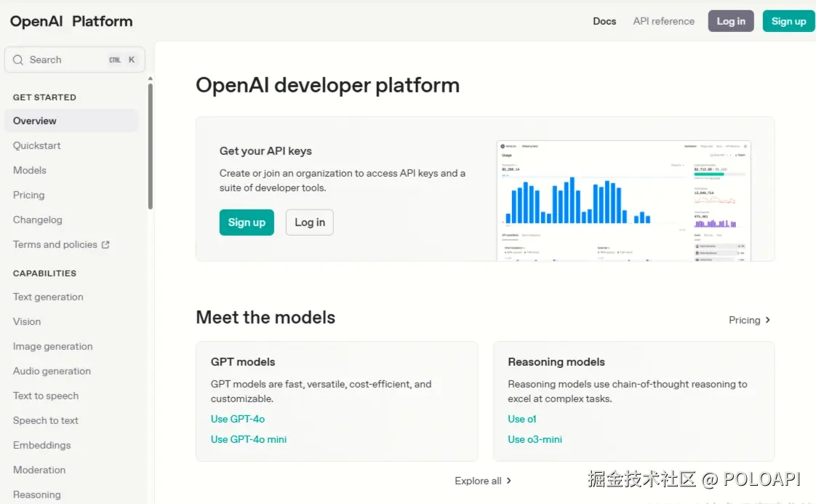Switch to API reference tab

coord(663,21)
